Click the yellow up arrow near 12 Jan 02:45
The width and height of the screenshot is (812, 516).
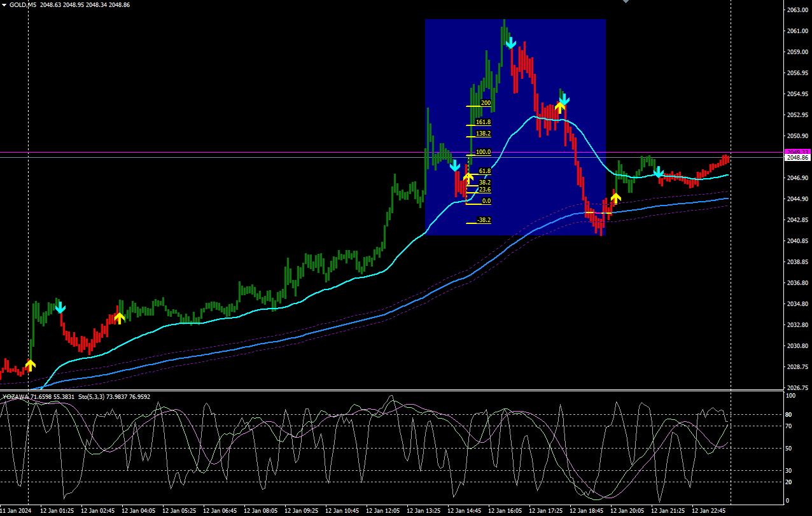[119, 318]
